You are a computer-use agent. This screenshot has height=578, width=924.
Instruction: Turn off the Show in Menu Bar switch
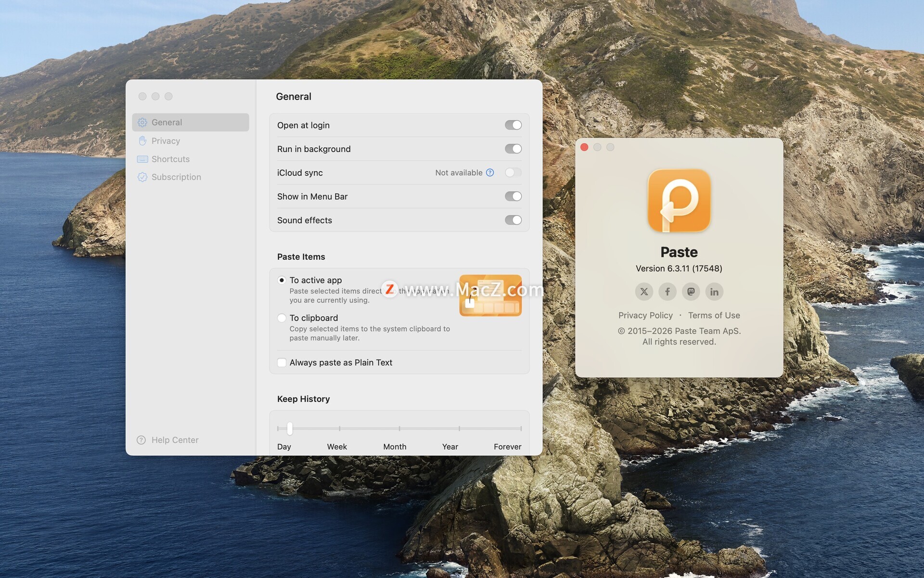pyautogui.click(x=513, y=196)
